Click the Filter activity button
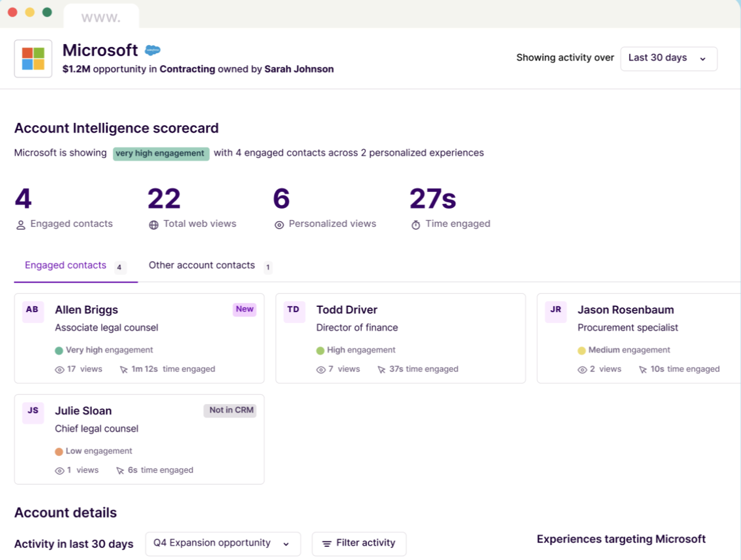741x560 pixels. (x=359, y=544)
